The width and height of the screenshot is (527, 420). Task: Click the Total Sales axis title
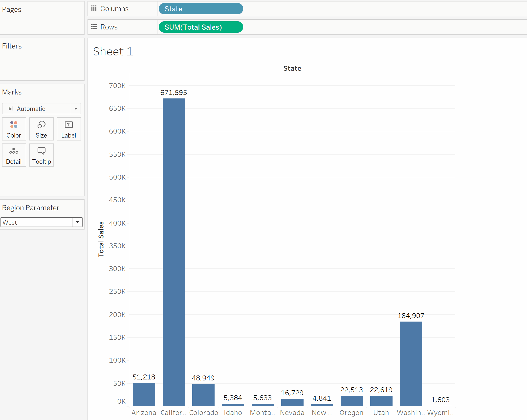click(x=101, y=239)
